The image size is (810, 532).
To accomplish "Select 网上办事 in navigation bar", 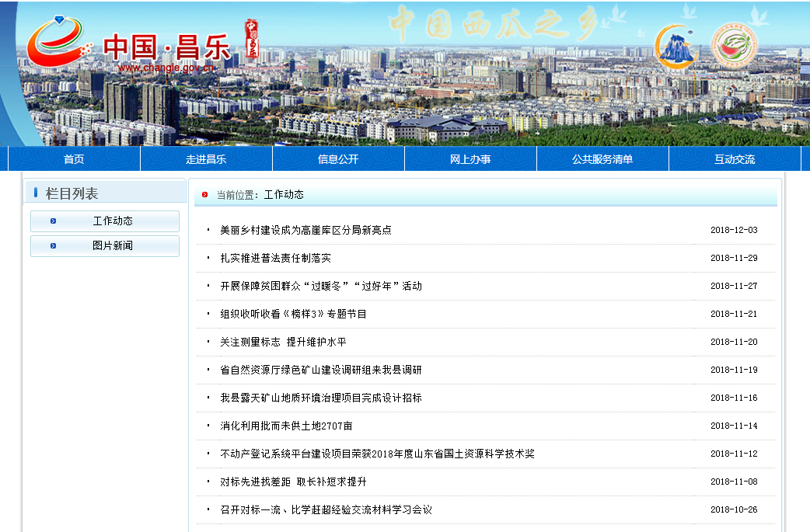I will 470,159.
